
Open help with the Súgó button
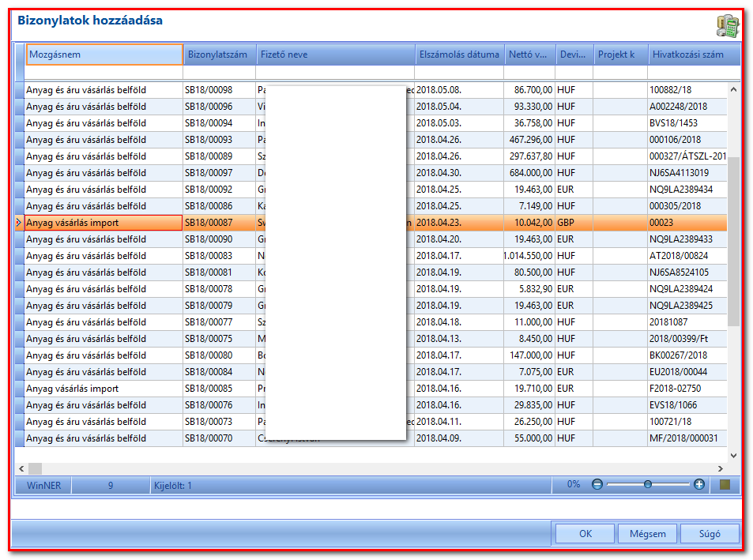pyautogui.click(x=710, y=534)
